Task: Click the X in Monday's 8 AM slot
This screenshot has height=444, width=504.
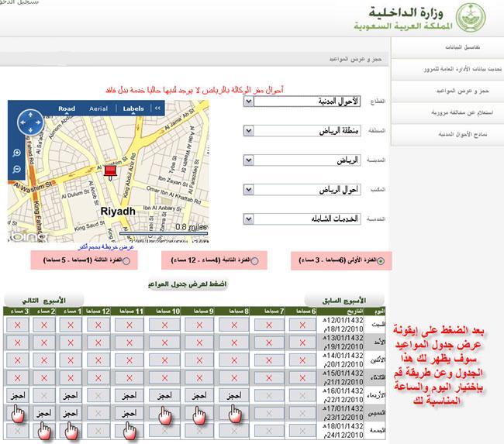Action: pos(234,360)
